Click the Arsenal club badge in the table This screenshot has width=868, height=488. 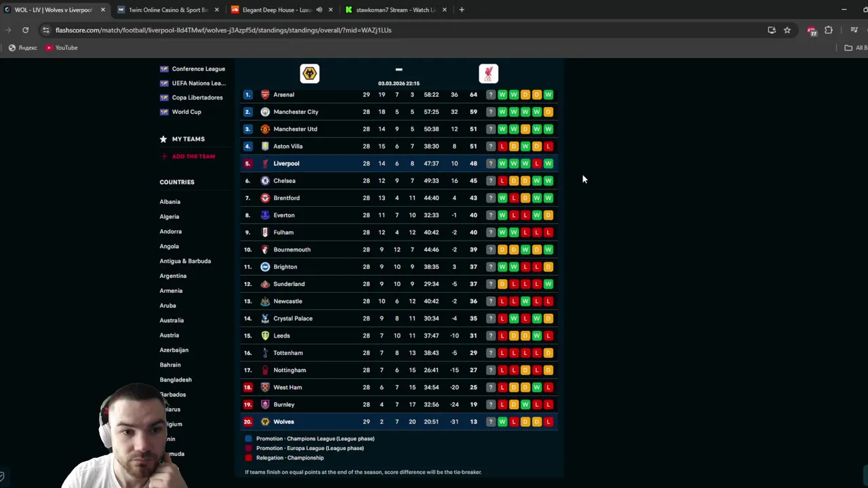pyautogui.click(x=265, y=95)
